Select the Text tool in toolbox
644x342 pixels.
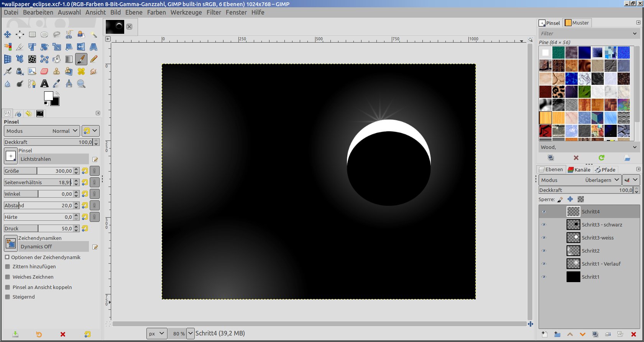coord(44,84)
